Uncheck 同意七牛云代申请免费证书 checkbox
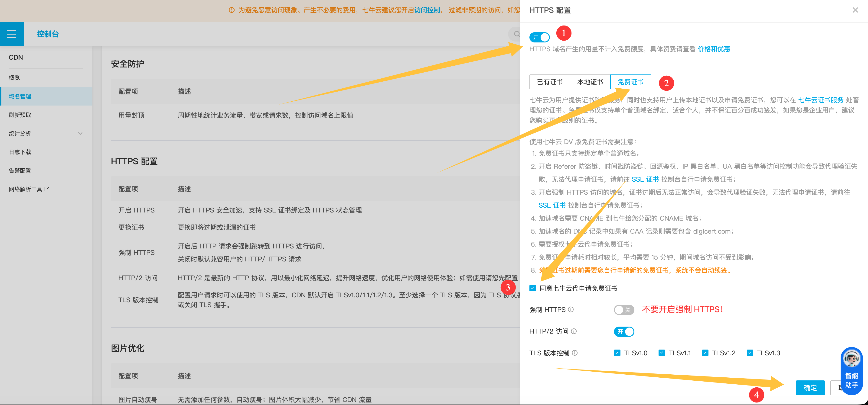The height and width of the screenshot is (405, 868). click(533, 288)
